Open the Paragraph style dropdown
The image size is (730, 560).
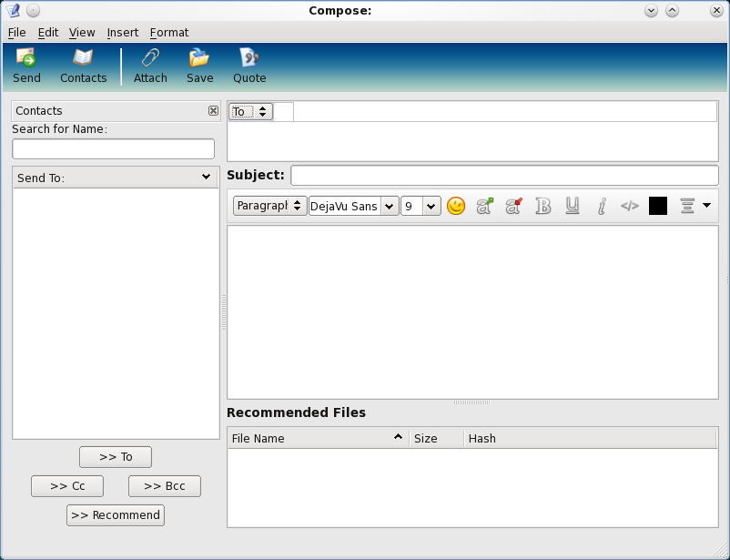269,206
